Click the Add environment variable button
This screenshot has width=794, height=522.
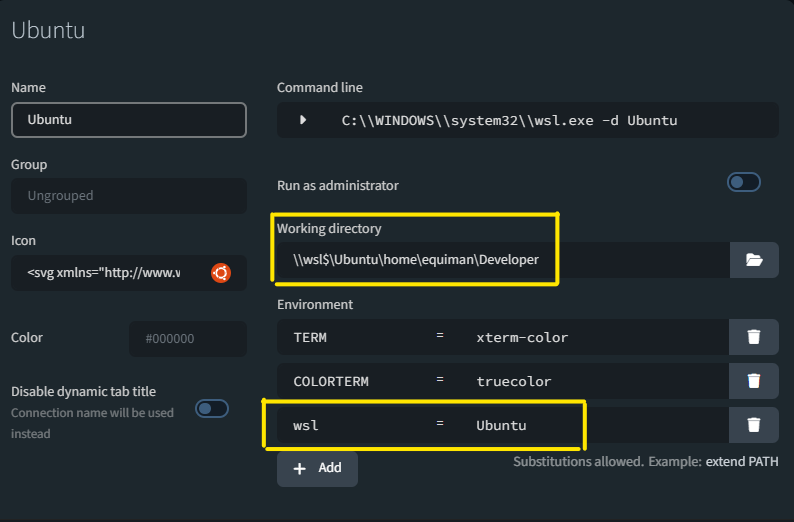317,468
